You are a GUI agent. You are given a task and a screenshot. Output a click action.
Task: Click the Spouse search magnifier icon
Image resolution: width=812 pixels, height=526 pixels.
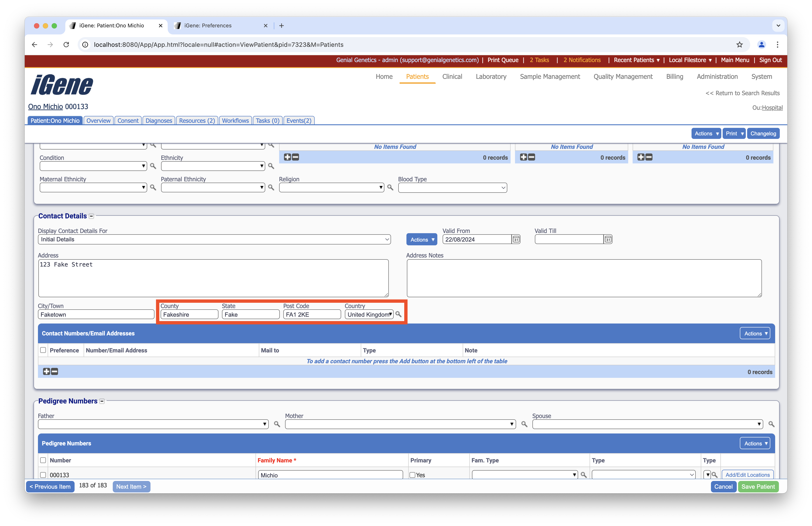click(x=771, y=424)
